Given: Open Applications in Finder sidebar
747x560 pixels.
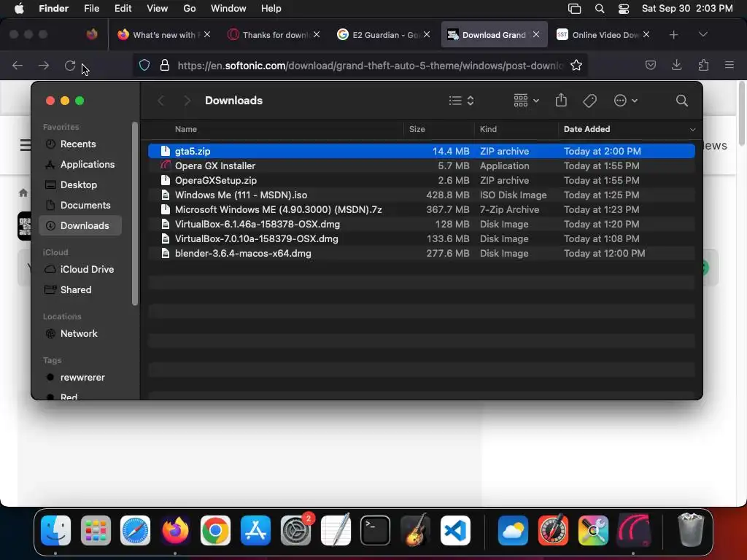Looking at the screenshot, I should (x=80, y=164).
